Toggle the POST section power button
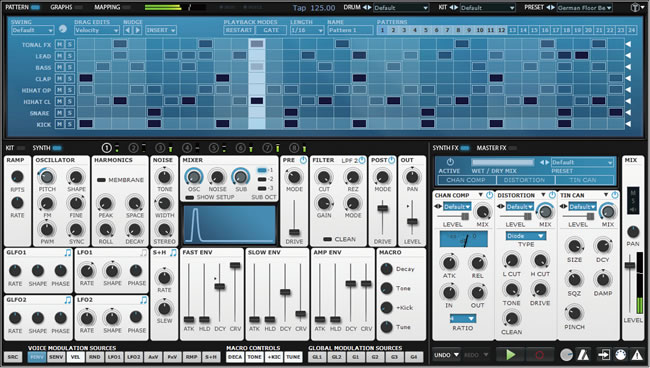 (x=391, y=160)
